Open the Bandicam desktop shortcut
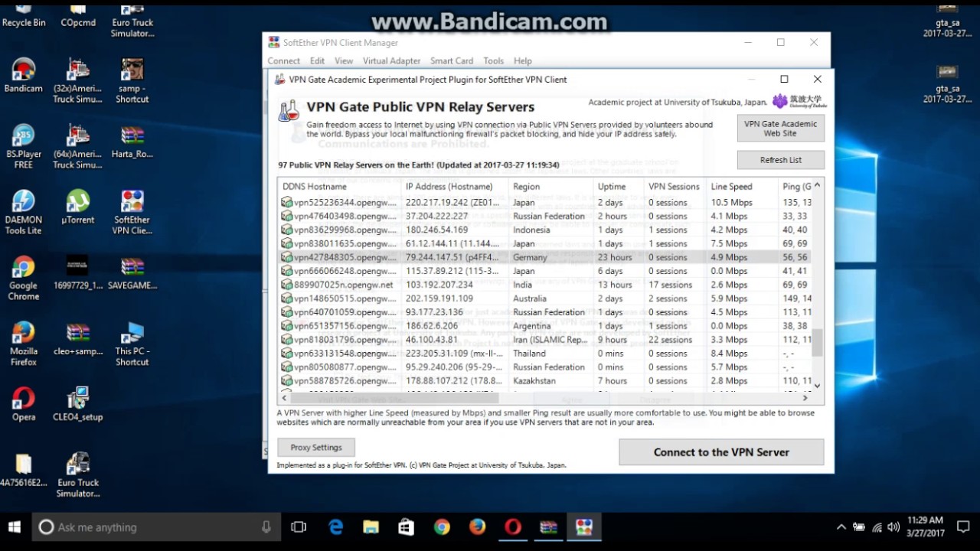Image resolution: width=980 pixels, height=551 pixels. click(x=24, y=75)
